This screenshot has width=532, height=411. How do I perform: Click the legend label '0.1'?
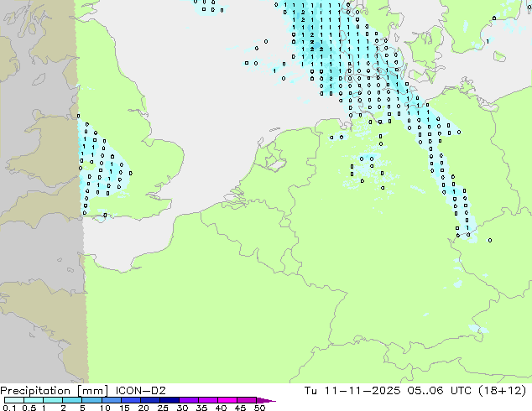(x=9, y=408)
